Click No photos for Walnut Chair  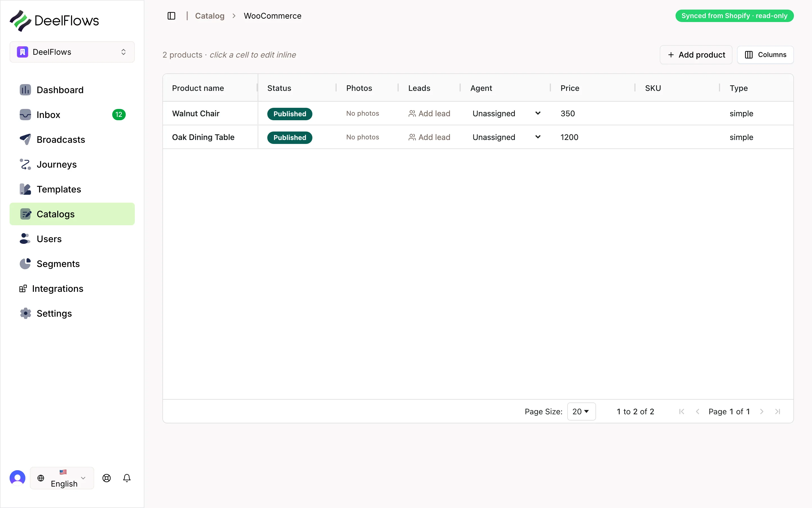tap(362, 113)
